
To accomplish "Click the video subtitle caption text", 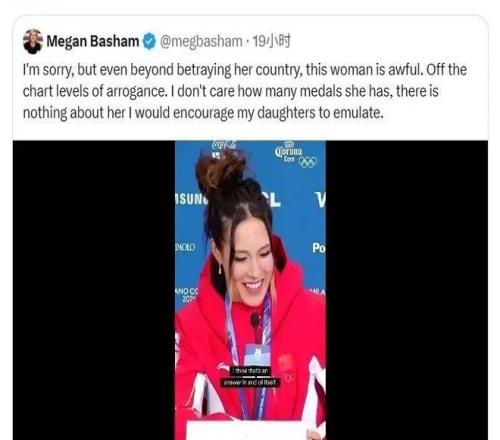I will [251, 377].
